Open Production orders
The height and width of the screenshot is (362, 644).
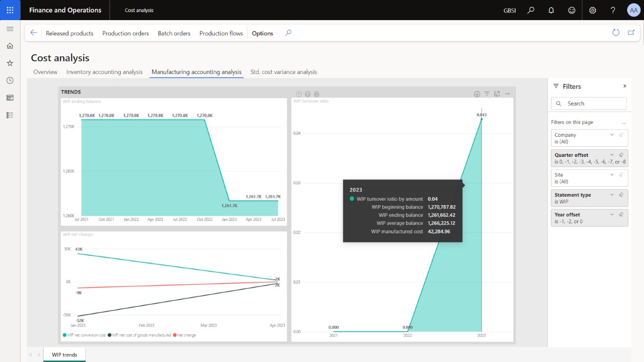126,33
